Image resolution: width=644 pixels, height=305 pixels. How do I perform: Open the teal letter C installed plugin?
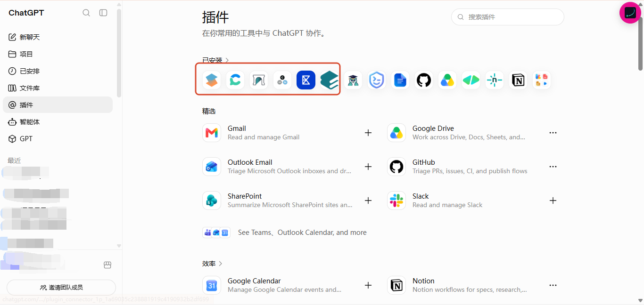tap(235, 80)
